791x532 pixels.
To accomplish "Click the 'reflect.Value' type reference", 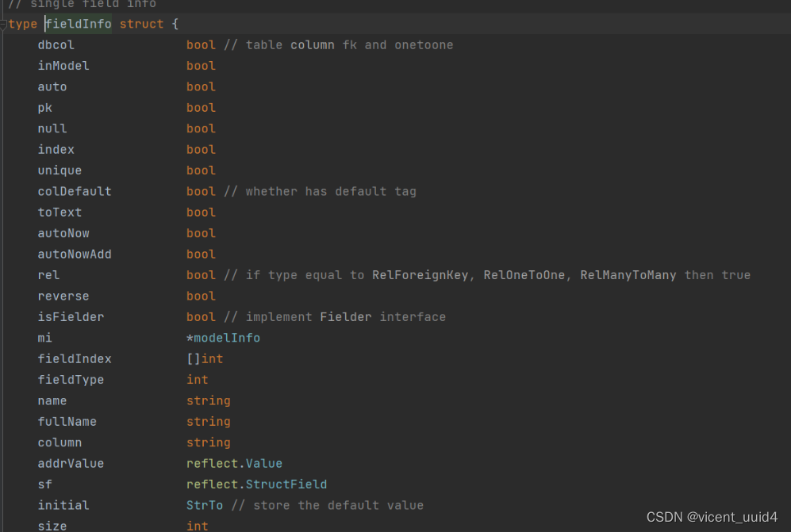I will 234,464.
